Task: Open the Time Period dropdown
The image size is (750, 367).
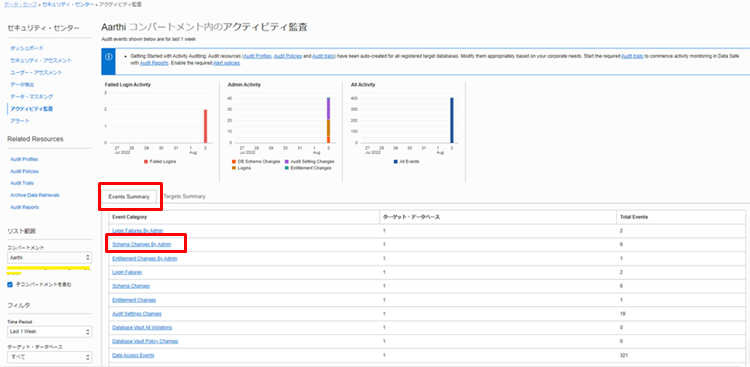Action: [x=50, y=331]
